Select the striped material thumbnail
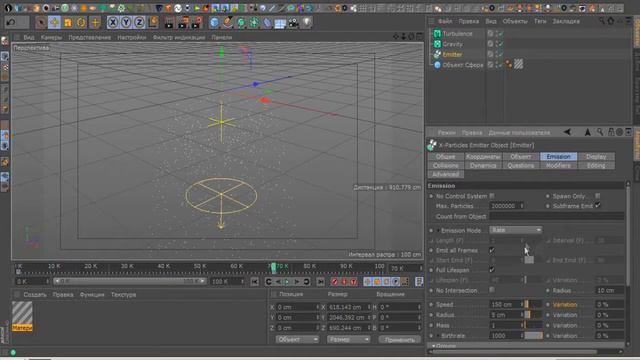Screen dimensions: 640x360 coord(22,313)
